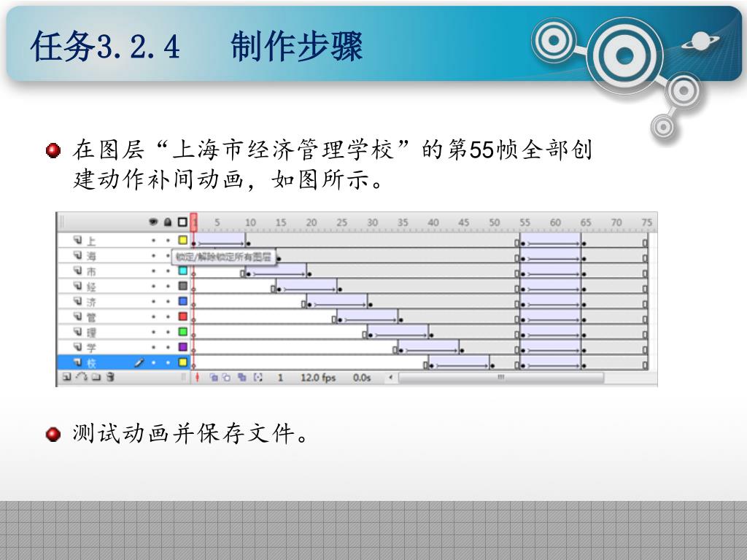Viewport: 747px width, 560px height.
Task: Click the pencil icon on the 校 layer
Action: (x=139, y=363)
